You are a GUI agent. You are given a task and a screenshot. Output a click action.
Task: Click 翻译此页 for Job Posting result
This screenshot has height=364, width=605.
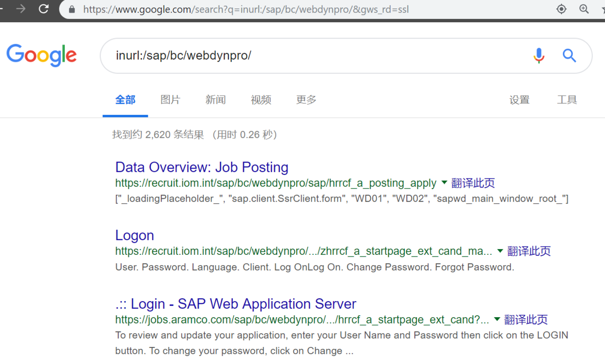pos(473,183)
